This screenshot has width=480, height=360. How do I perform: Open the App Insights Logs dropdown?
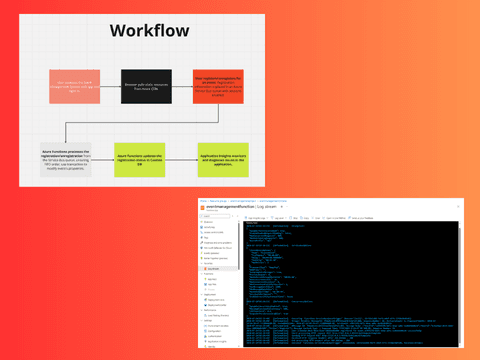coord(256,218)
